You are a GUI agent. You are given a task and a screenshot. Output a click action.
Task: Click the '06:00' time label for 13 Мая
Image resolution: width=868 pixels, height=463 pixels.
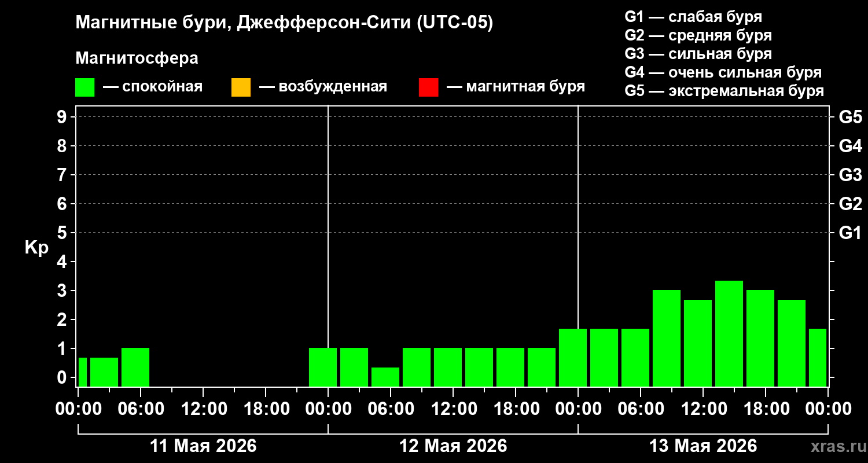pos(641,409)
